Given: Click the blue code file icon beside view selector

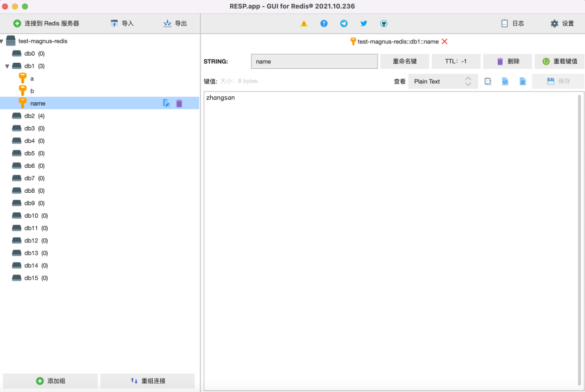Looking at the screenshot, I should pyautogui.click(x=505, y=81).
